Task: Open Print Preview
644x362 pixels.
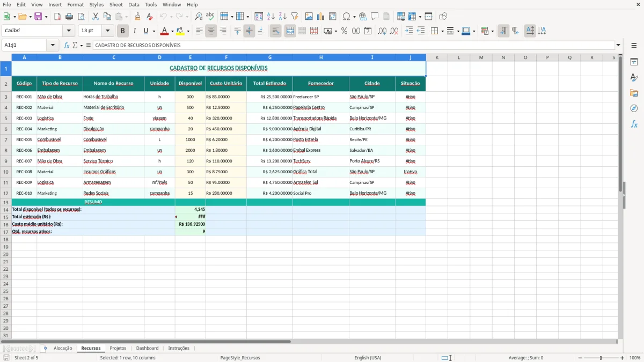Action: tap(81, 17)
